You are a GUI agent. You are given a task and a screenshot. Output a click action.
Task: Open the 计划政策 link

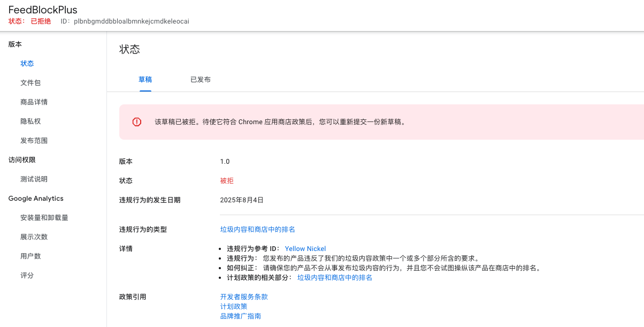pos(234,307)
